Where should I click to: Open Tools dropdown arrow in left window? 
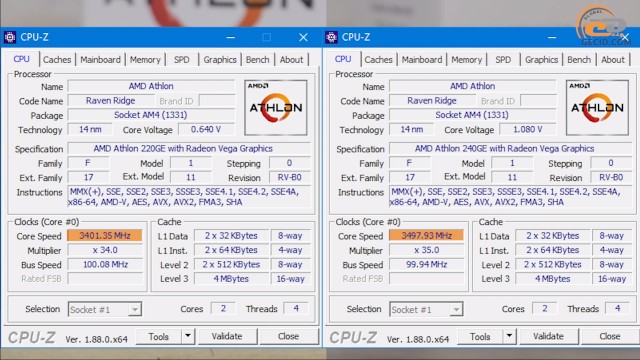(x=188, y=336)
